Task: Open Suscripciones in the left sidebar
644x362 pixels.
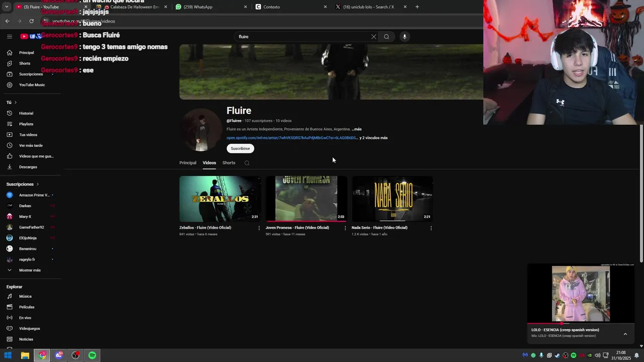Action: click(x=31, y=74)
